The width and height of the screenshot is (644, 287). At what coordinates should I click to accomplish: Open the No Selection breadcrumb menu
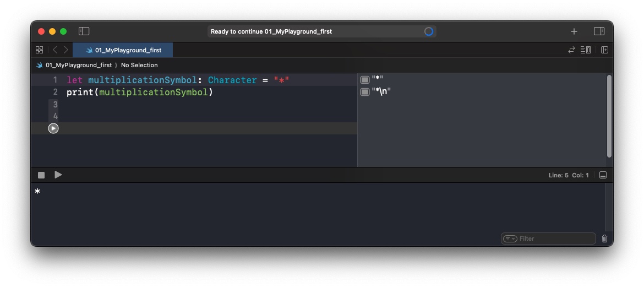point(139,65)
